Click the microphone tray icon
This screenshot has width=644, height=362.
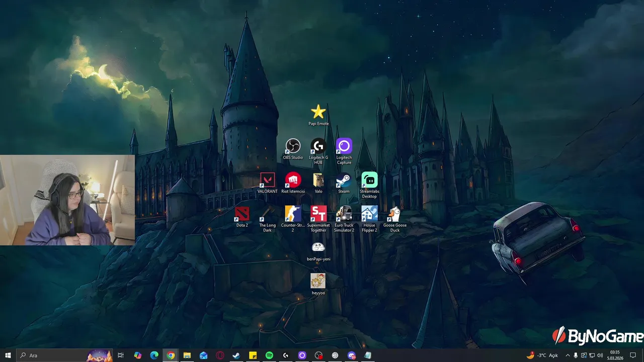click(x=576, y=355)
